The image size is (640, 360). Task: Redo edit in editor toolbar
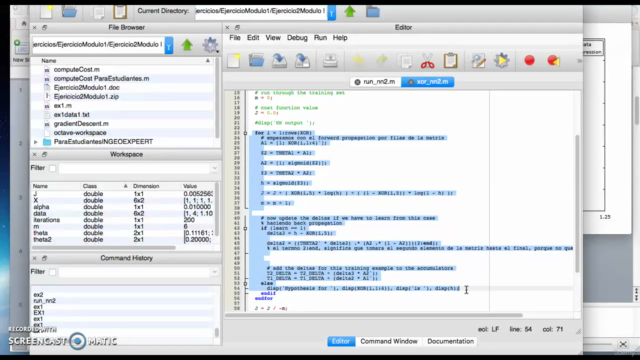click(x=381, y=61)
